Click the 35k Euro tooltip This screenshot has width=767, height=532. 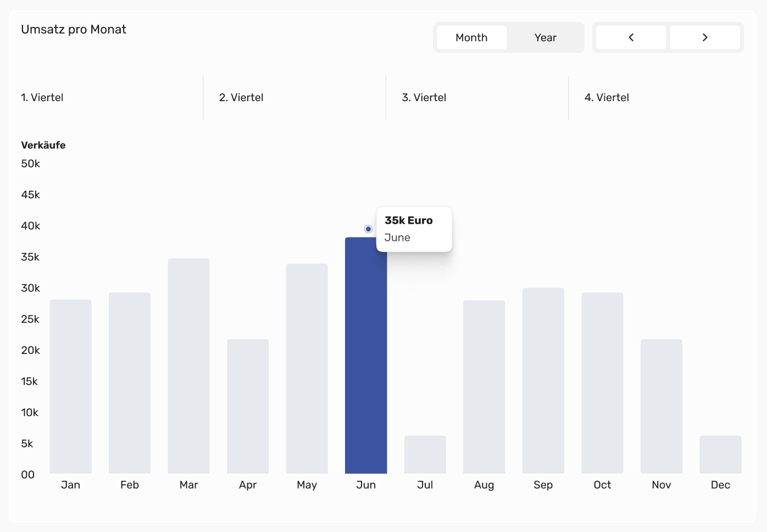(x=414, y=229)
